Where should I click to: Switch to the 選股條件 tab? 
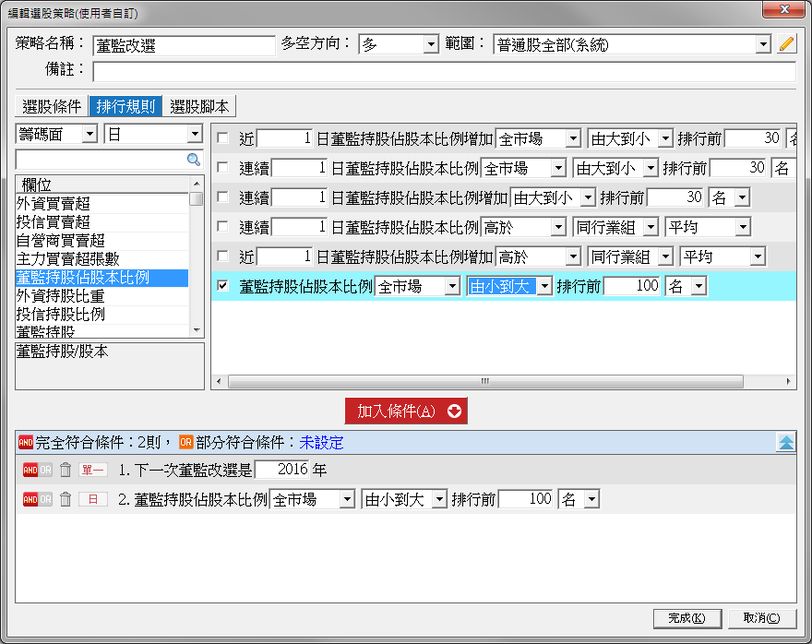52,106
